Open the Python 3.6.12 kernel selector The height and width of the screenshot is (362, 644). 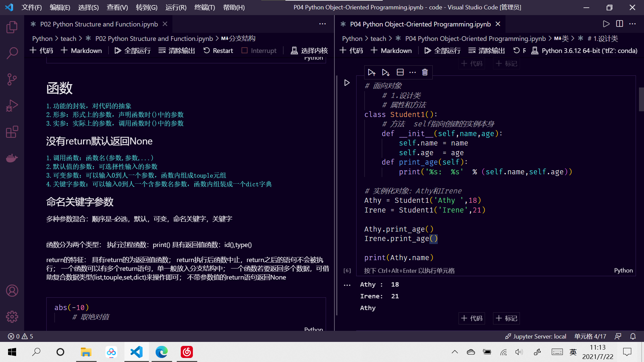(x=585, y=51)
